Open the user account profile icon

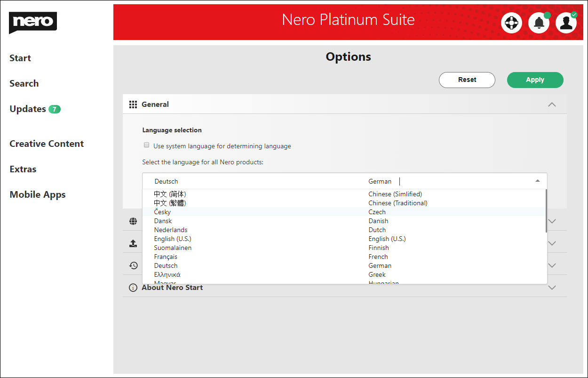point(566,23)
